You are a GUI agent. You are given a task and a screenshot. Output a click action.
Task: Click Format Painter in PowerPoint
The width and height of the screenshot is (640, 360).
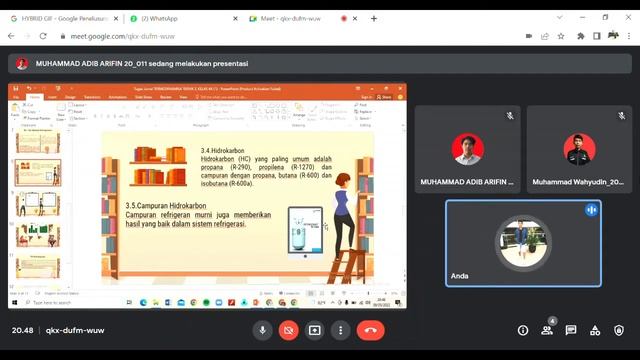(x=38, y=118)
